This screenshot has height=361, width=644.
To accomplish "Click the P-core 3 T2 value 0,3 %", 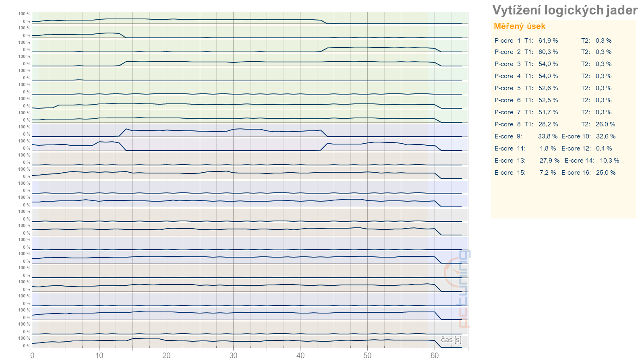I will (x=603, y=64).
